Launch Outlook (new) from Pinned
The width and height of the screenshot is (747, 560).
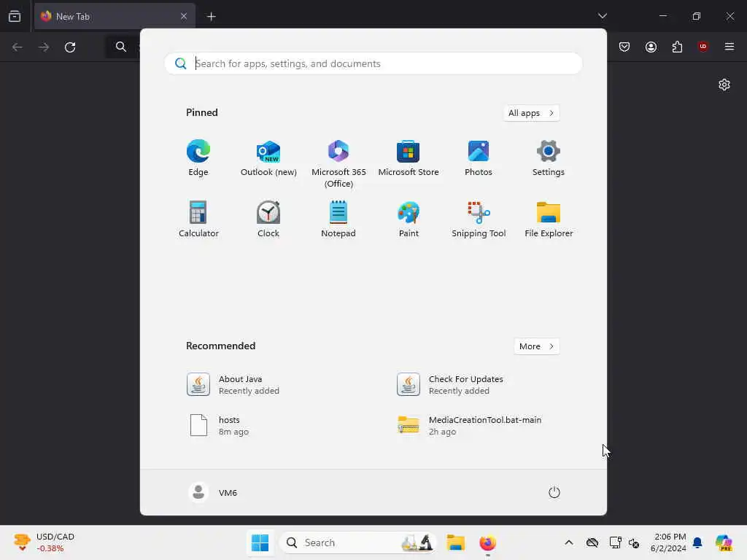point(268,158)
